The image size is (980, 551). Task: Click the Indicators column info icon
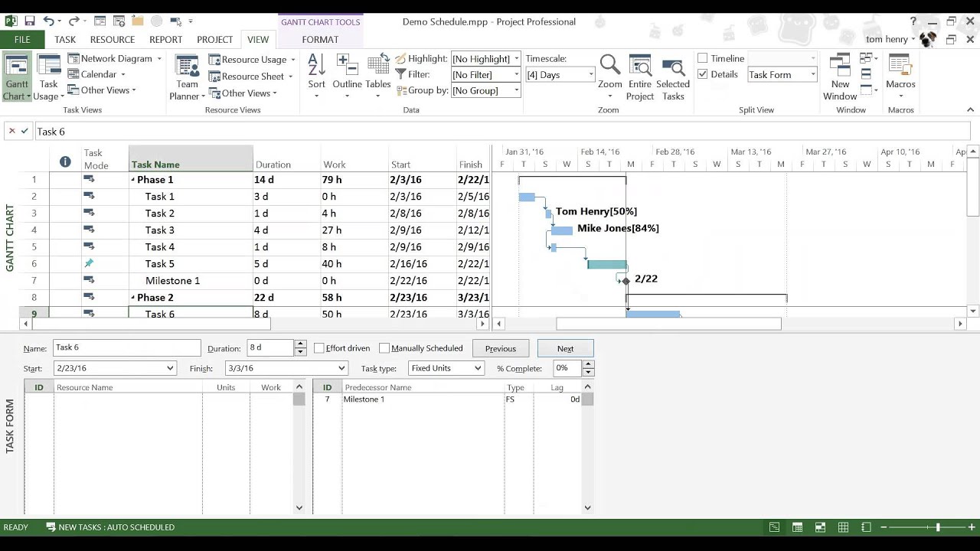tap(65, 161)
